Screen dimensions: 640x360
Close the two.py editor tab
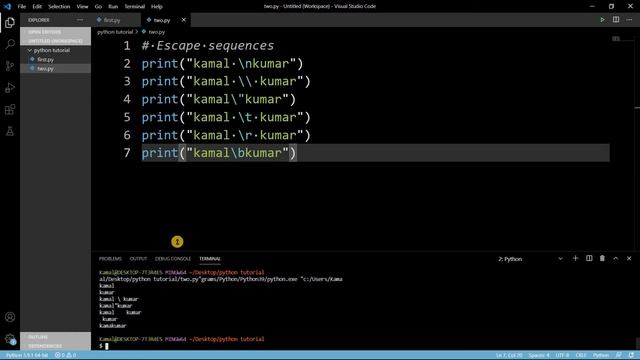pos(184,20)
